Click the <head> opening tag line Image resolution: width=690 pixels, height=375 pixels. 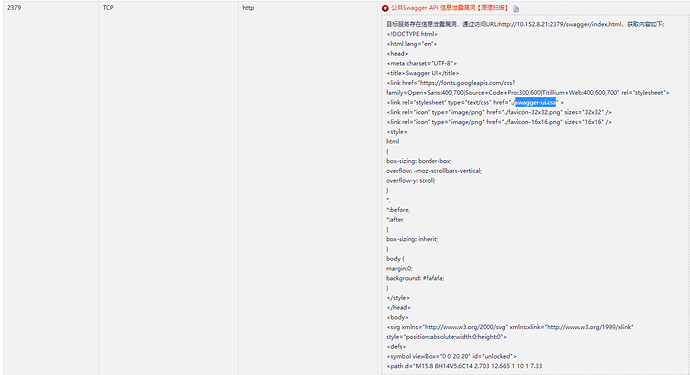tap(397, 53)
